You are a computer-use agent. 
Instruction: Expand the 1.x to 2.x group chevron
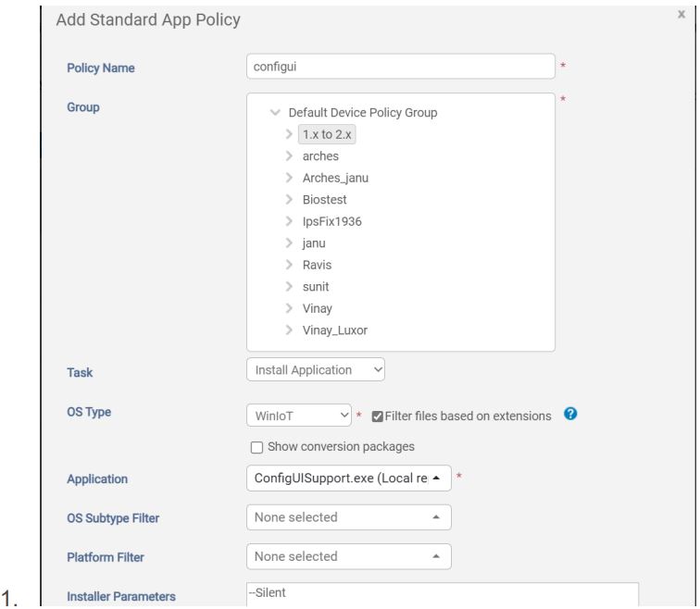pos(290,135)
